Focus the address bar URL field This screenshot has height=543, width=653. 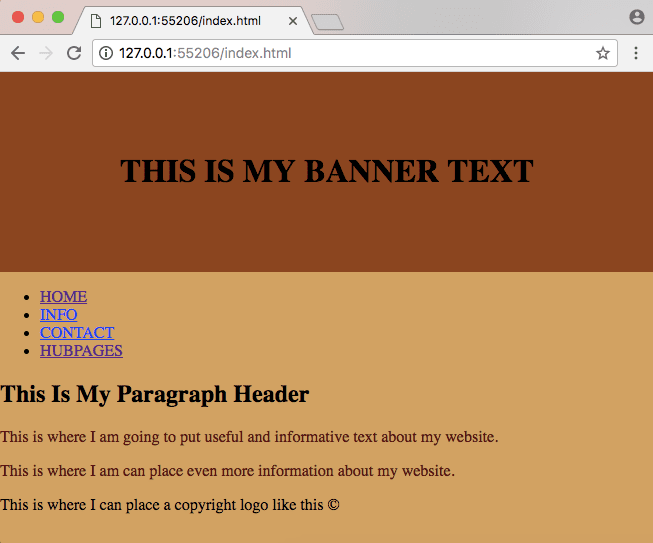coord(355,53)
